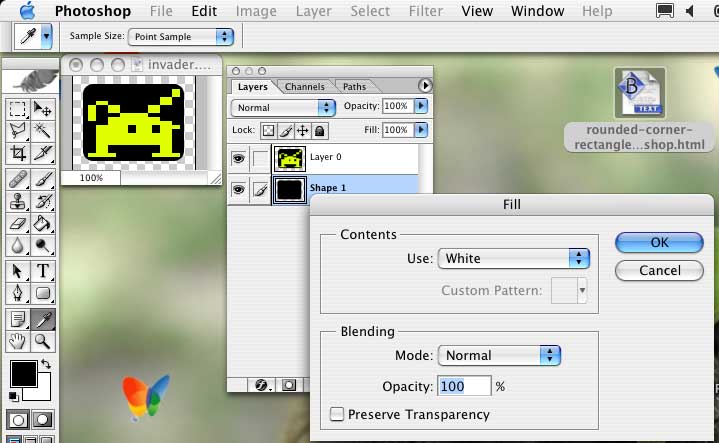Viewport: 719px width, 443px height.
Task: Choose the Clone Stamp tool
Action: 18,201
